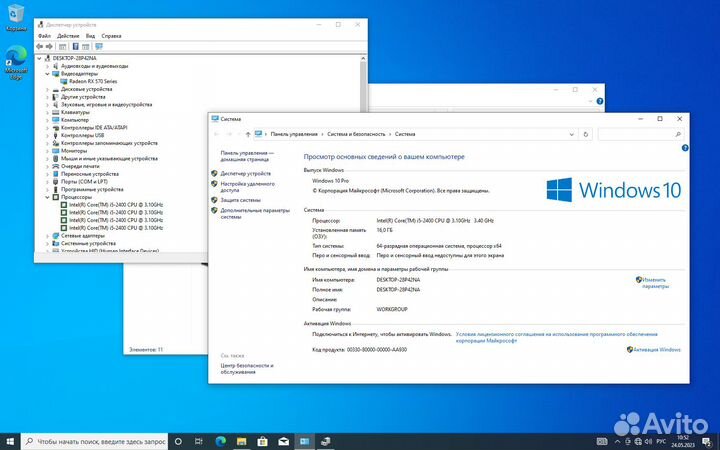Expand Клавиатуры node
Viewport: 720px width, 450px height.
coord(47,112)
